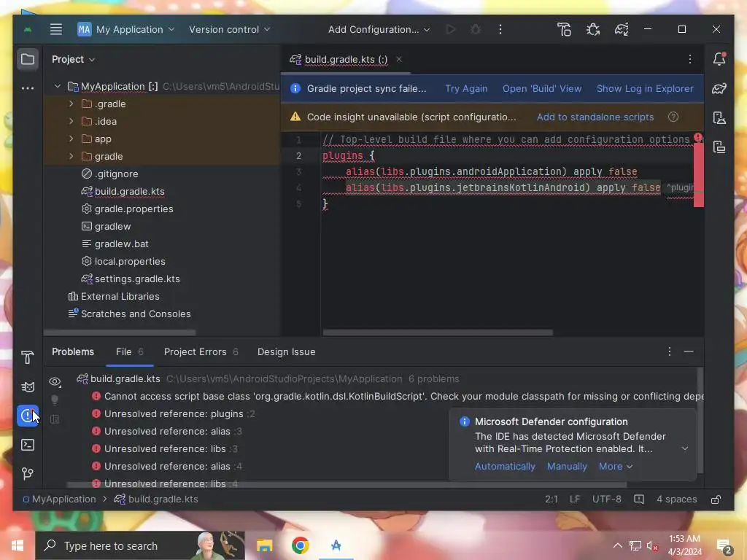Open the Problems panel options menu
This screenshot has height=560, width=747.
[x=669, y=351]
